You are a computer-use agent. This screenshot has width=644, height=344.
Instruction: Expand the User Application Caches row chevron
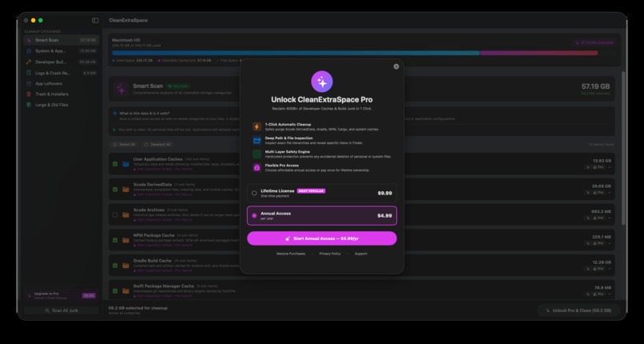[x=610, y=167]
